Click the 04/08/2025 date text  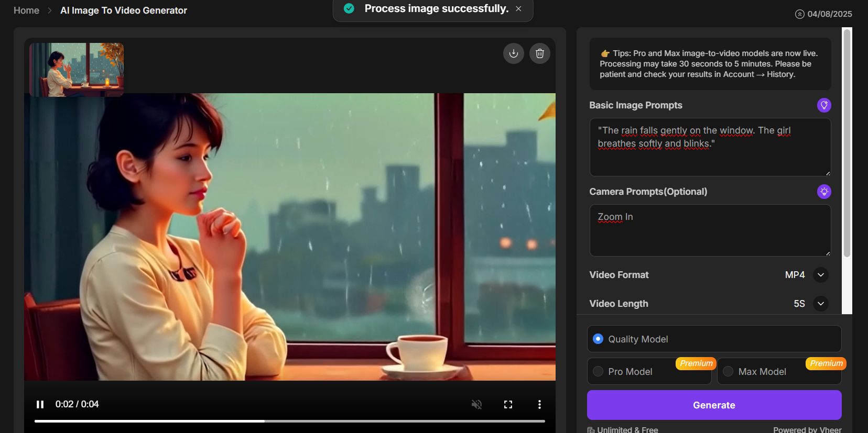[830, 14]
